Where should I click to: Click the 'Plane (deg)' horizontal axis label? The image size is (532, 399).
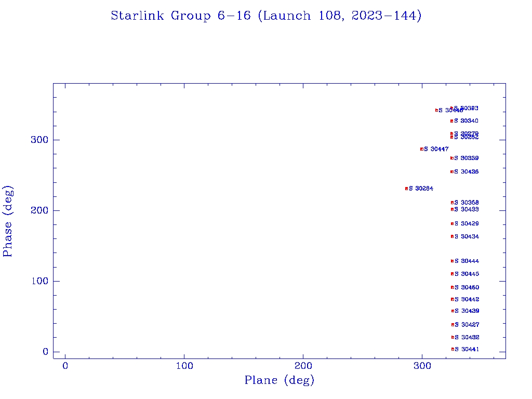pos(279,380)
